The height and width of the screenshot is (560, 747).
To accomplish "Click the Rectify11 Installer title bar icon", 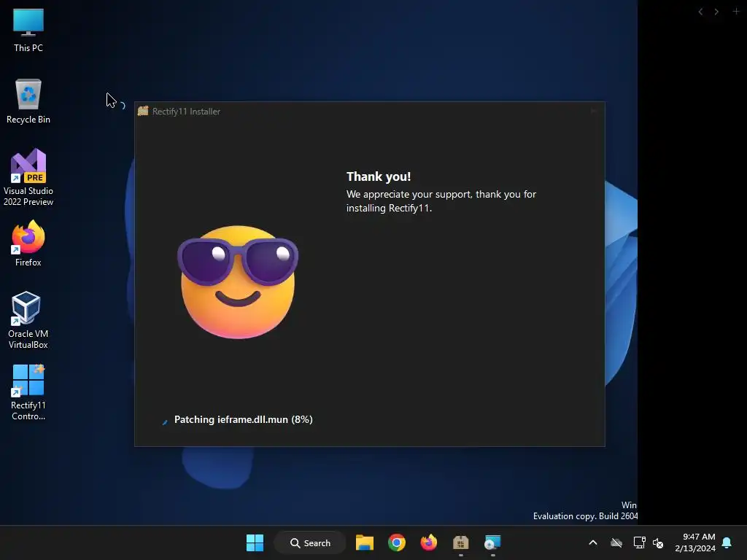I will pyautogui.click(x=143, y=111).
